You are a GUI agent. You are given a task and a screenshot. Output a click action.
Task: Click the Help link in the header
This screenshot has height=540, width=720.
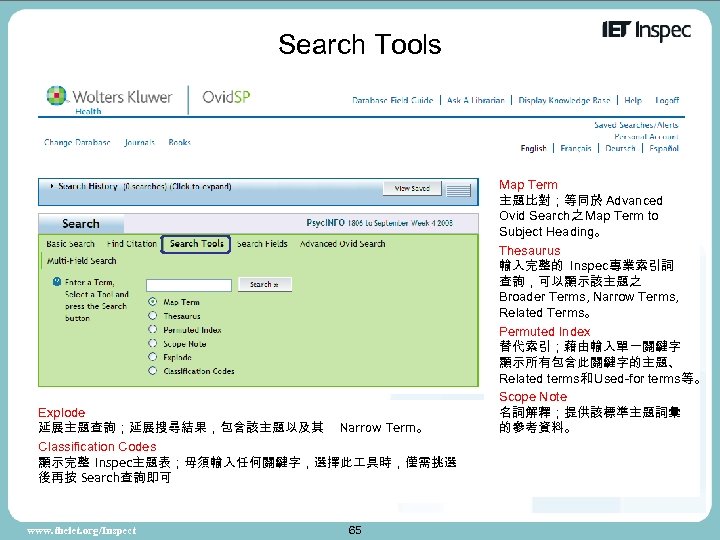pos(633,100)
